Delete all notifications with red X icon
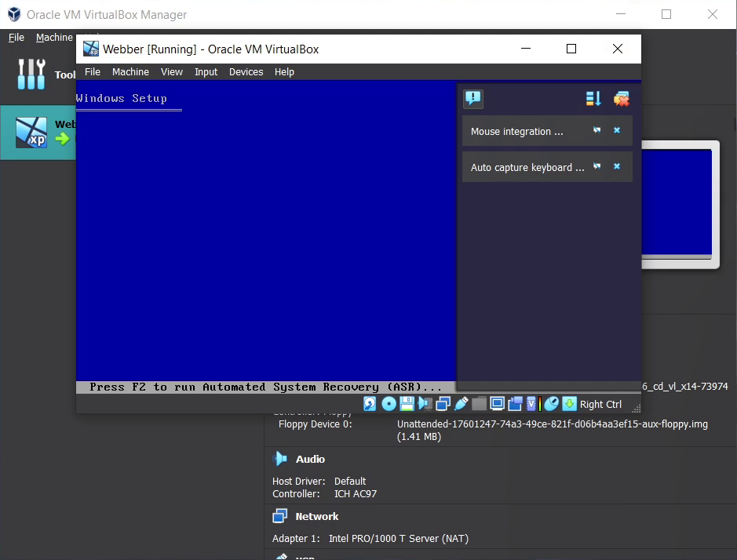The height and width of the screenshot is (560, 737). tap(622, 99)
